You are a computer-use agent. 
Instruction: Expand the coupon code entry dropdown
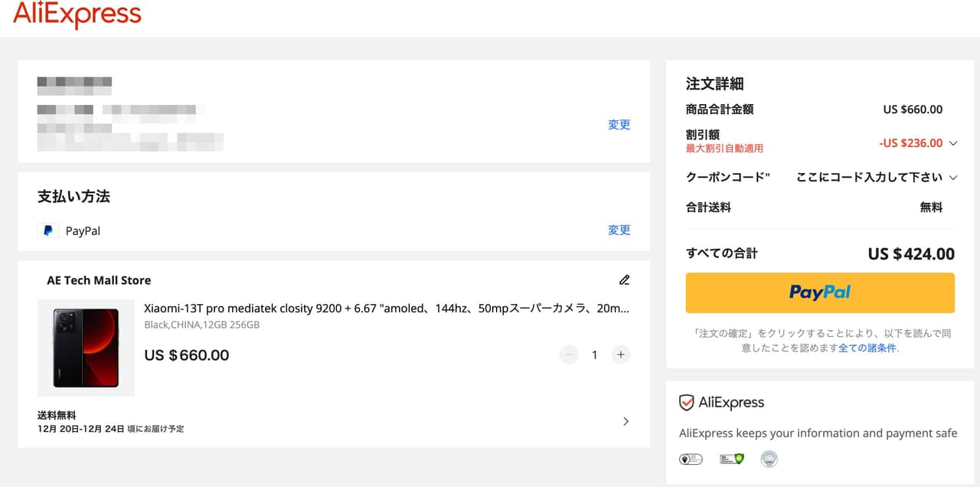(x=953, y=178)
